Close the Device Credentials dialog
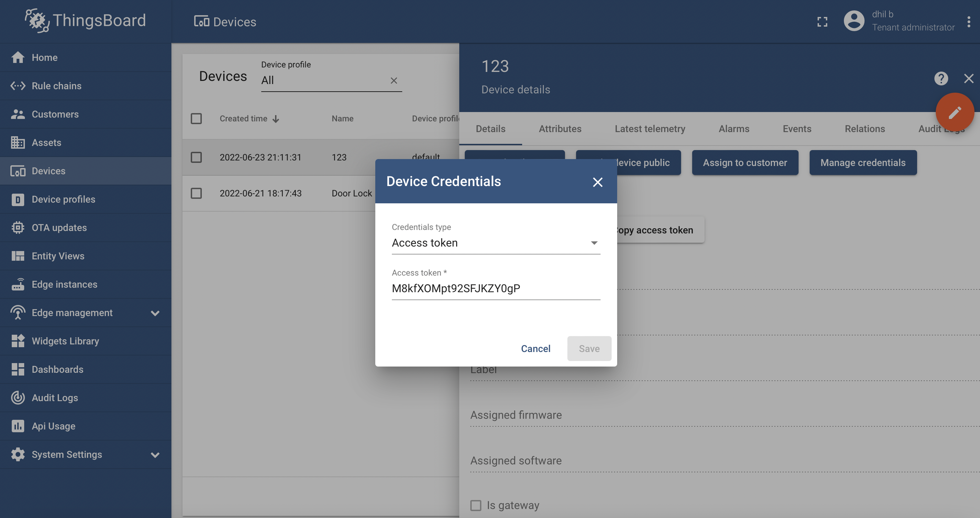This screenshot has height=518, width=980. pyautogui.click(x=597, y=182)
